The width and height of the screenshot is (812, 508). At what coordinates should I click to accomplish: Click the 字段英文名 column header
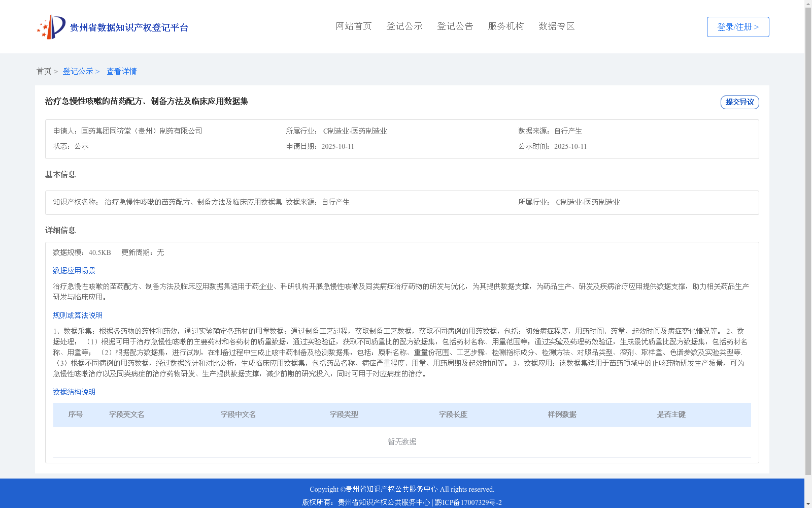click(x=127, y=415)
